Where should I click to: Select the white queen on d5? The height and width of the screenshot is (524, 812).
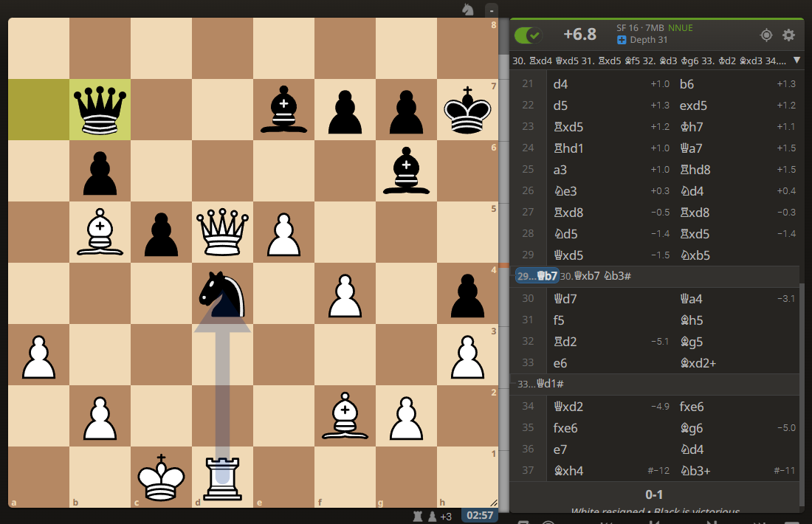pos(223,232)
